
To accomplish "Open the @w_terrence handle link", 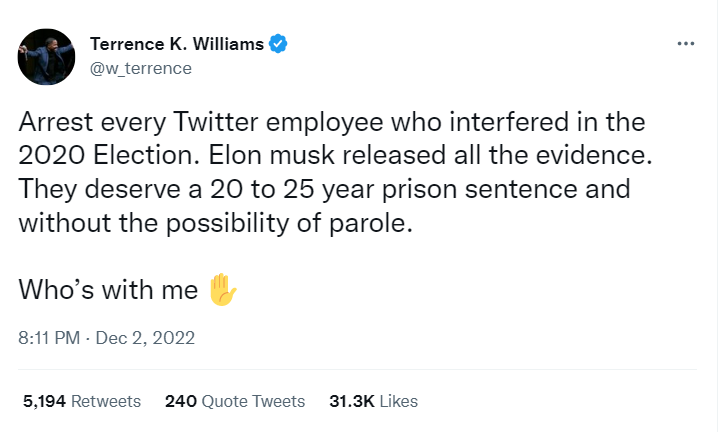I will tap(141, 68).
